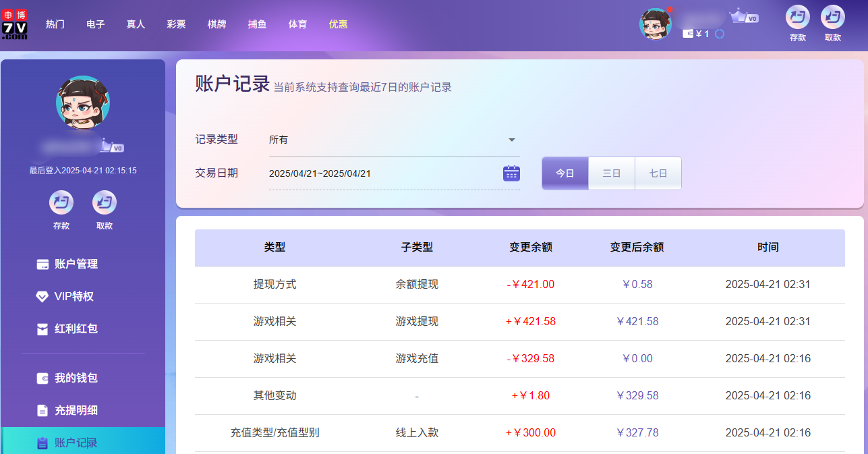Switch to the 七日 date filter
This screenshot has width=868, height=454.
coord(658,173)
